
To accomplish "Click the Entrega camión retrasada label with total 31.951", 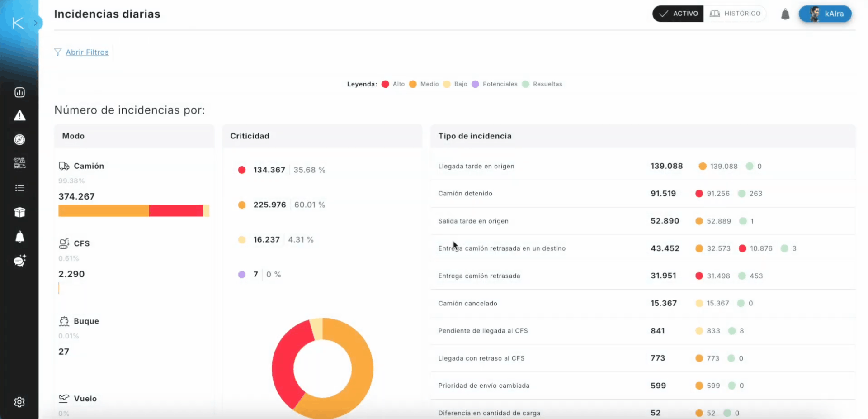I will 479,276.
